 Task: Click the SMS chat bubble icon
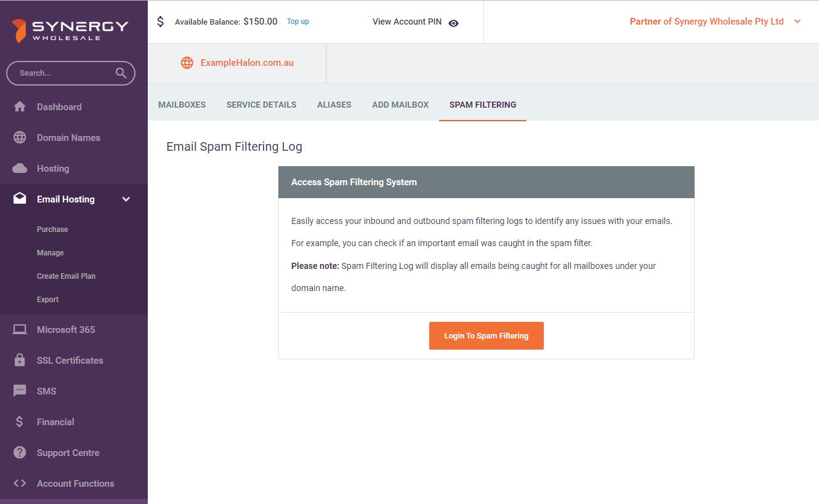click(20, 391)
